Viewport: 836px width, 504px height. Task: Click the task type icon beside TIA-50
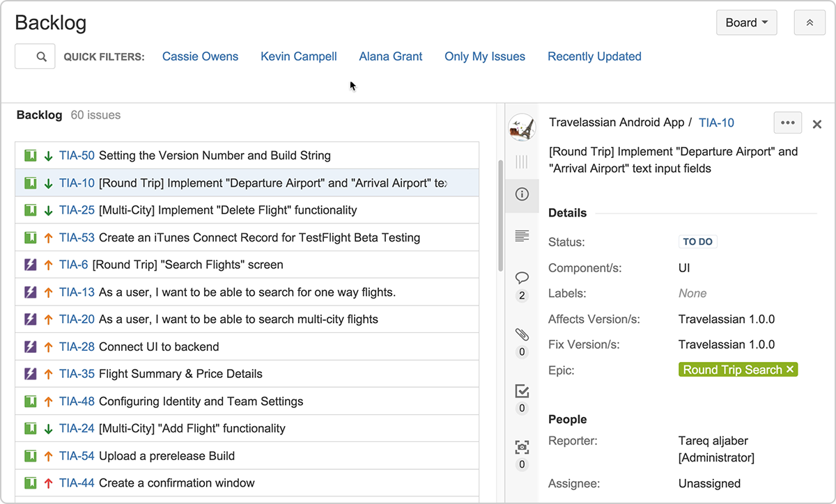pos(31,155)
